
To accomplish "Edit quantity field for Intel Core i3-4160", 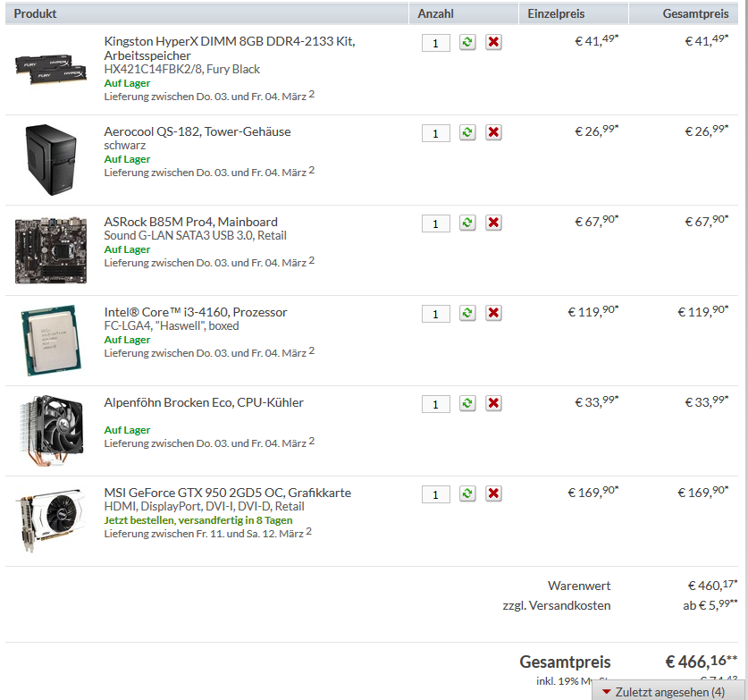I will pos(436,314).
